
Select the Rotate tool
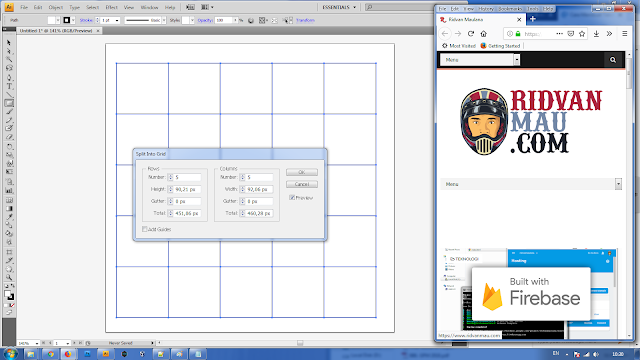(x=9, y=147)
